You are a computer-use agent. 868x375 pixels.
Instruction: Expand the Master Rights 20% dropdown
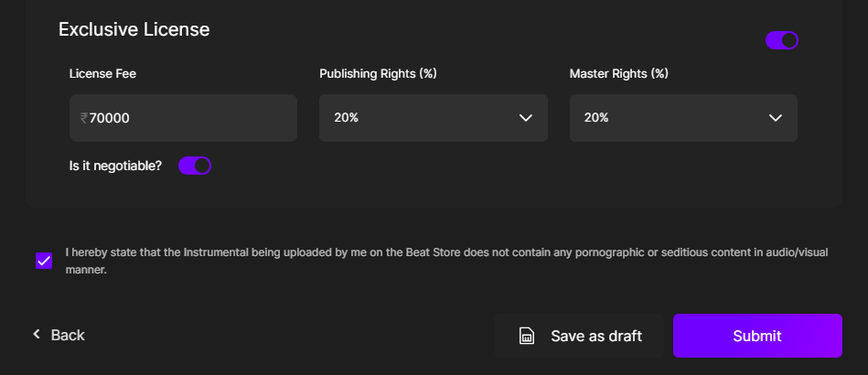click(x=682, y=118)
